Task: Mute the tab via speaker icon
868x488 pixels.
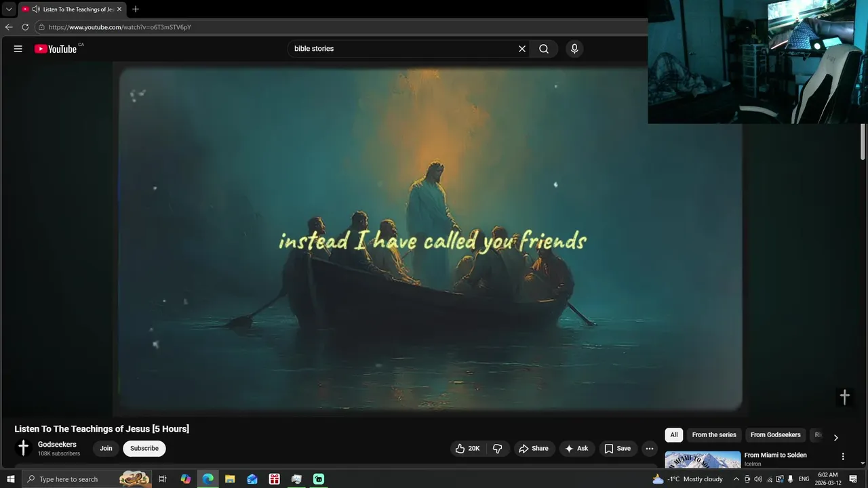Action: click(36, 9)
